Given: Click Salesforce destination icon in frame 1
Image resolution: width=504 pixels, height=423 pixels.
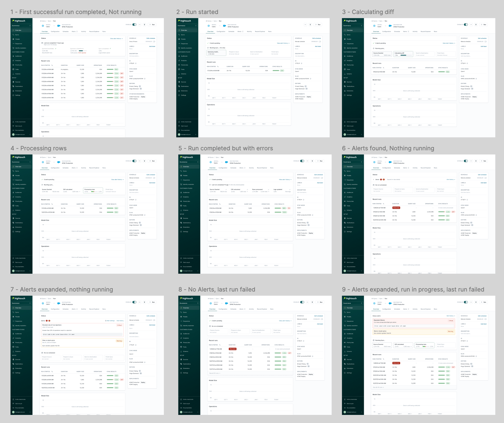Looking at the screenshot, I should (x=59, y=26).
